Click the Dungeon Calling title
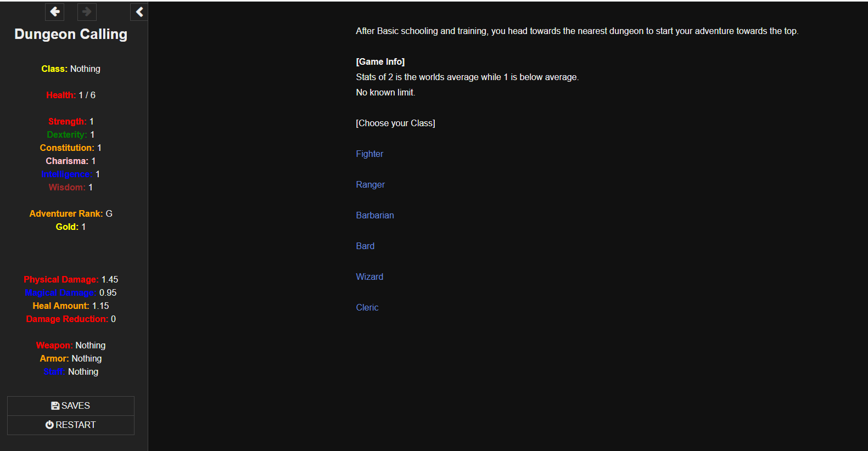868x451 pixels. (x=71, y=34)
